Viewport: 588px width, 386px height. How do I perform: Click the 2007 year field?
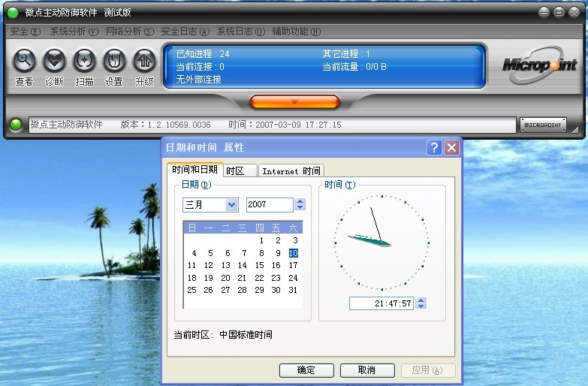270,205
